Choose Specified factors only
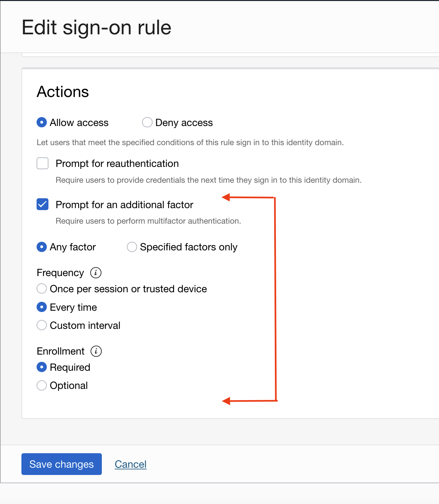Screen dimensions: 439x504 [x=132, y=247]
